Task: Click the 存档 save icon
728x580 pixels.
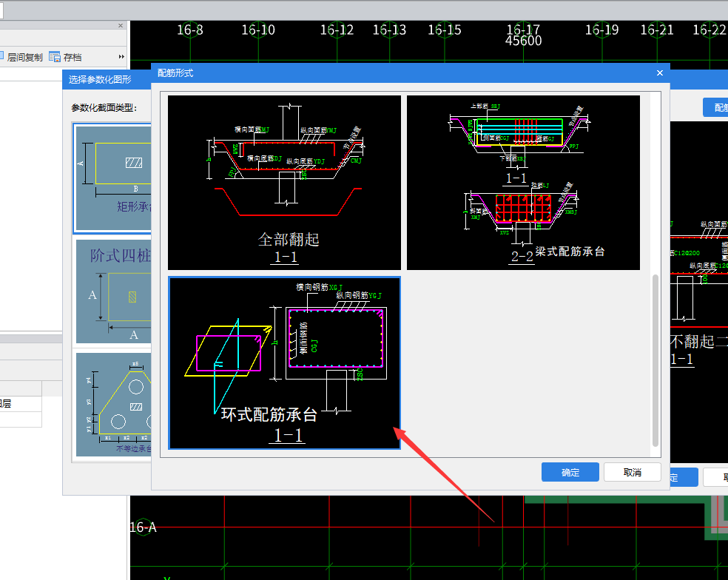Action: (54, 57)
